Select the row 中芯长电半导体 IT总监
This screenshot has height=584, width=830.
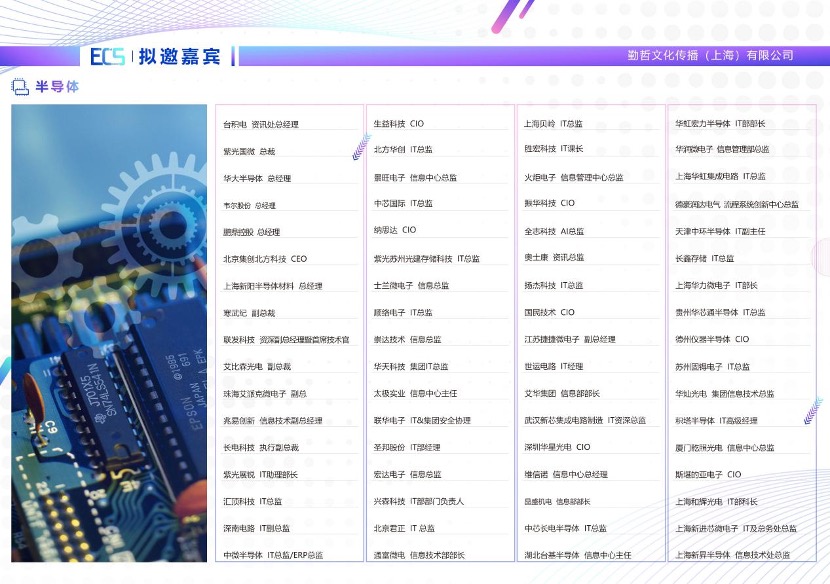coord(565,528)
